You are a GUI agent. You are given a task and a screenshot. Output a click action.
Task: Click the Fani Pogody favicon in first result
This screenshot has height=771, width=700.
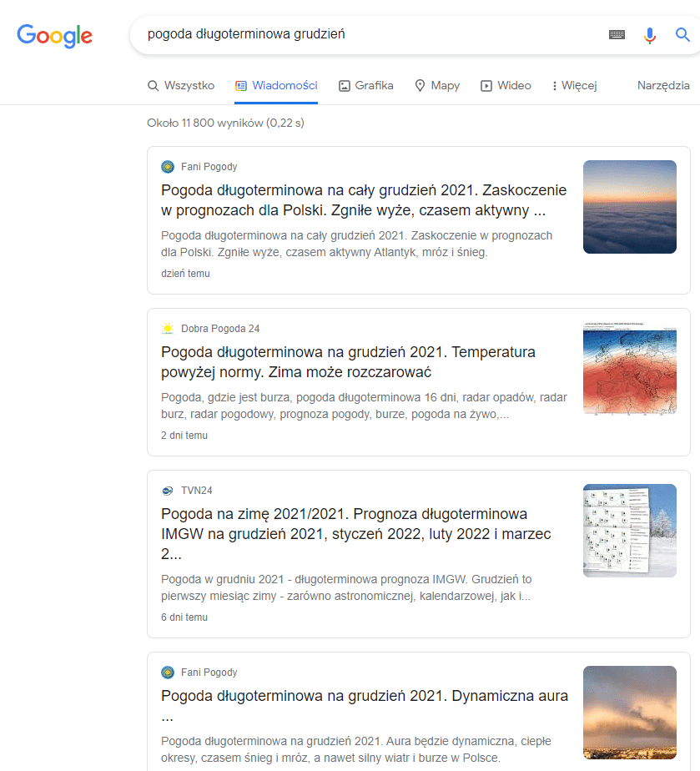pos(168,167)
